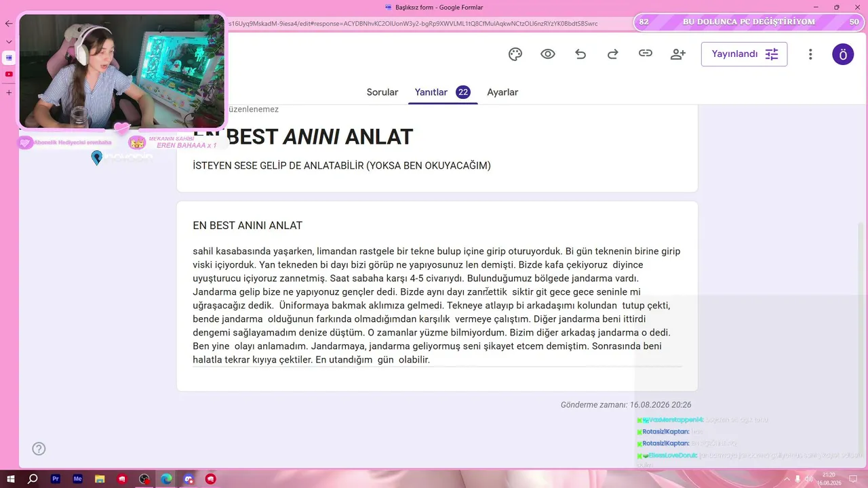Viewport: 868px width, 488px height.
Task: Launch Adobe Premiere Pro from taskbar
Action: 56,479
